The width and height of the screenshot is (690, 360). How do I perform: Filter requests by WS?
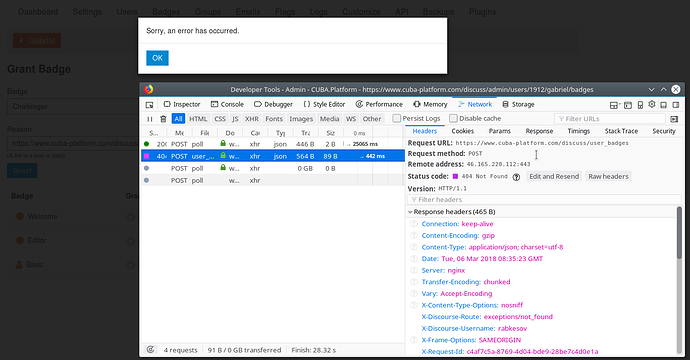pos(351,119)
